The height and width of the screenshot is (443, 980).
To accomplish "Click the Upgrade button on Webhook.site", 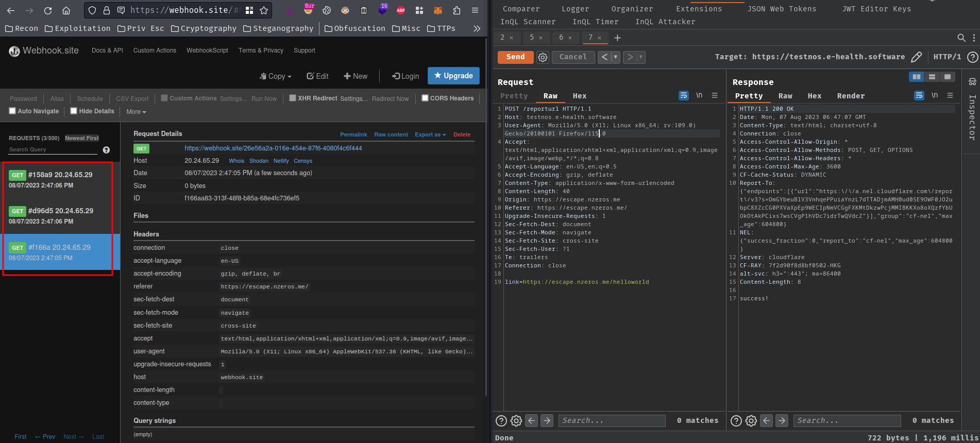I will click(x=453, y=76).
